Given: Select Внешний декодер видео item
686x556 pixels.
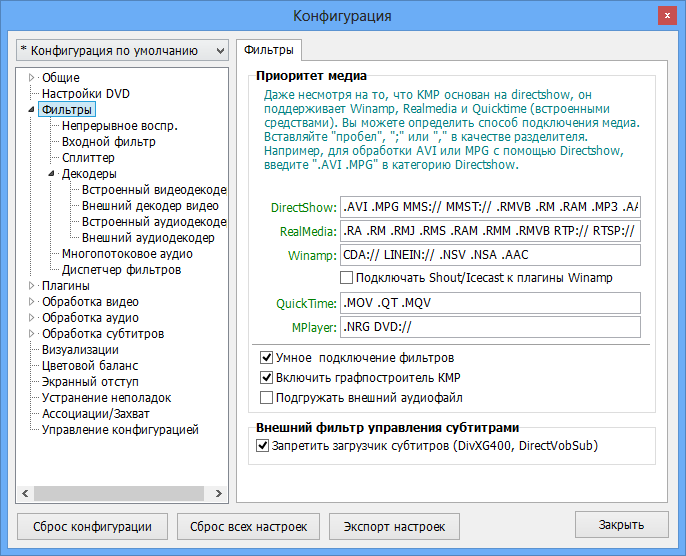Looking at the screenshot, I should tap(150, 206).
